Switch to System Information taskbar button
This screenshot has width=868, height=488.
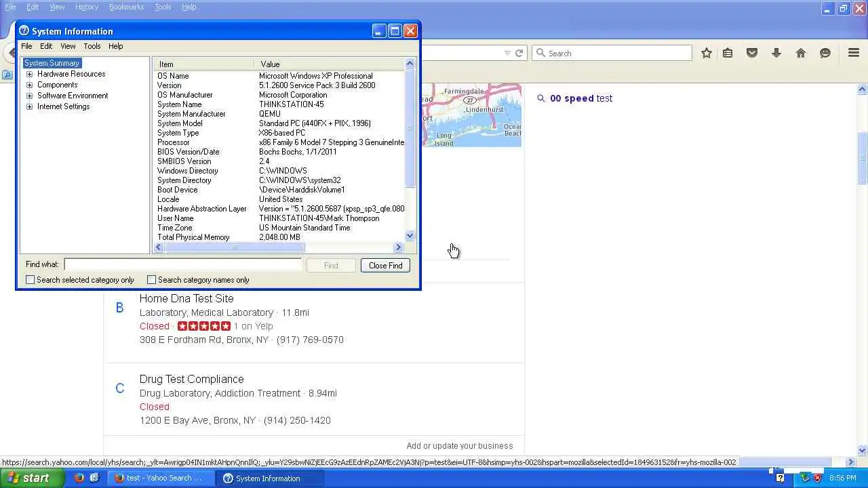pyautogui.click(x=269, y=478)
